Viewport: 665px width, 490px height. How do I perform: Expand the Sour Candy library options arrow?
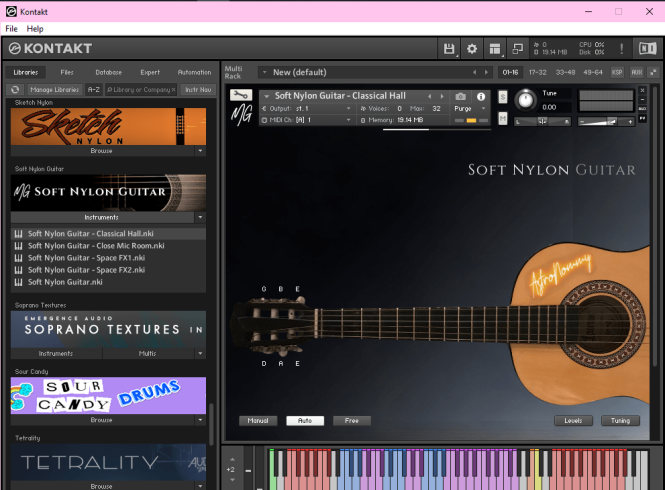[x=200, y=420]
